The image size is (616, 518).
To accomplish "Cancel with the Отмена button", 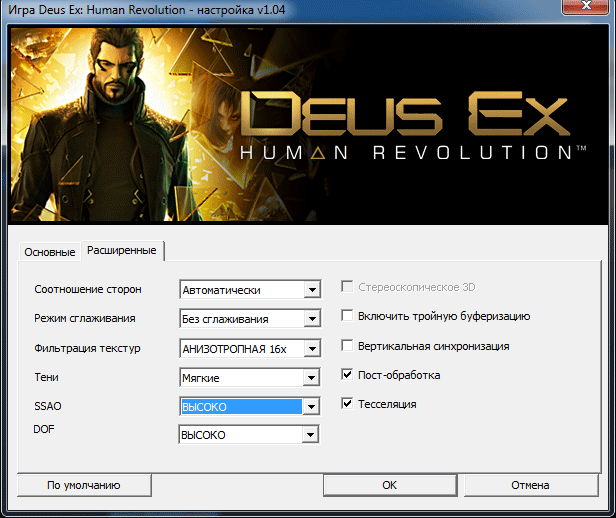I will pos(531,485).
